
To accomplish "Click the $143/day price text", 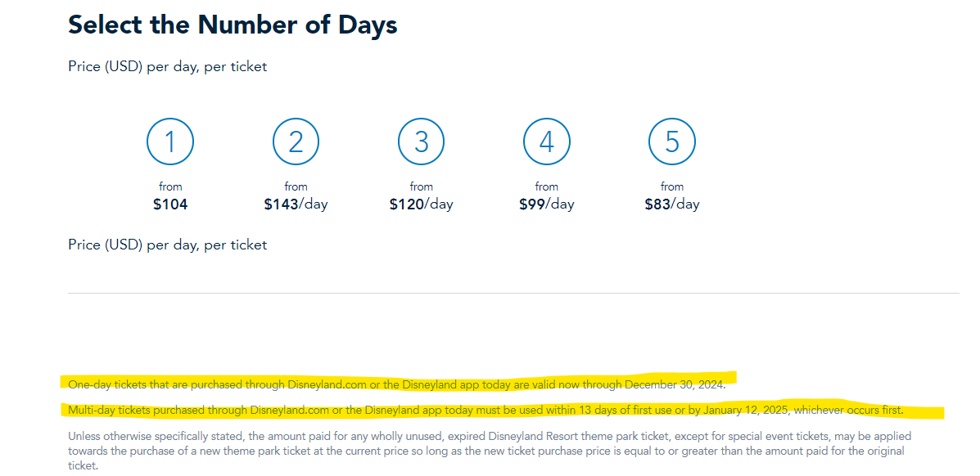I will point(296,204).
